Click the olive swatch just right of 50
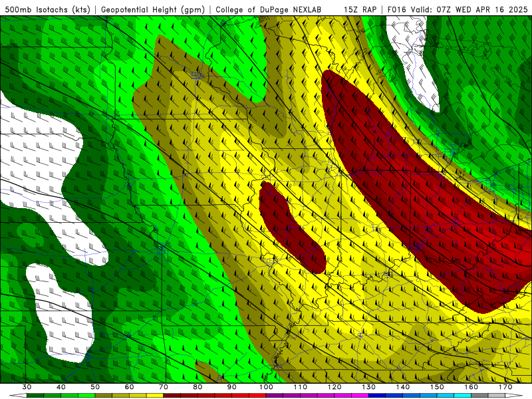 point(104,396)
